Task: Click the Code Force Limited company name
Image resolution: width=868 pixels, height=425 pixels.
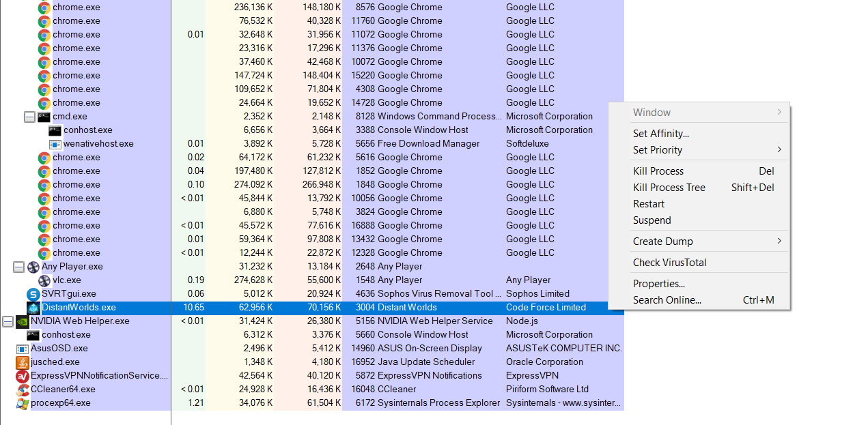Action: point(546,308)
